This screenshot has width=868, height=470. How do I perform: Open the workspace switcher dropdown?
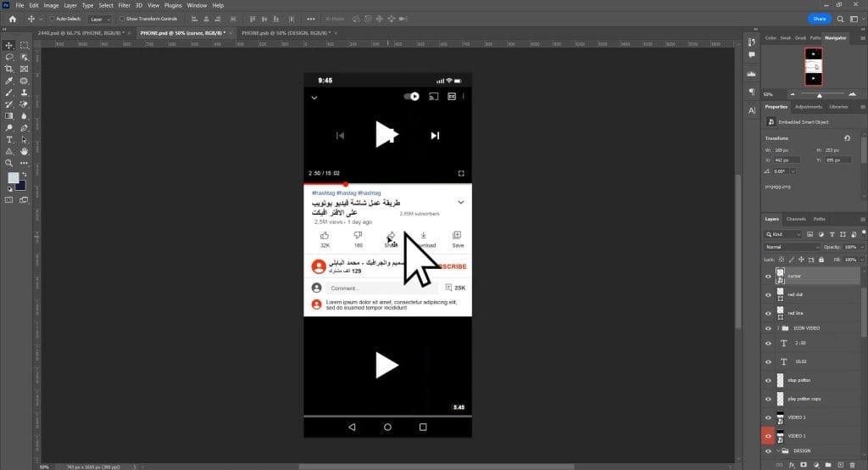[x=855, y=19]
